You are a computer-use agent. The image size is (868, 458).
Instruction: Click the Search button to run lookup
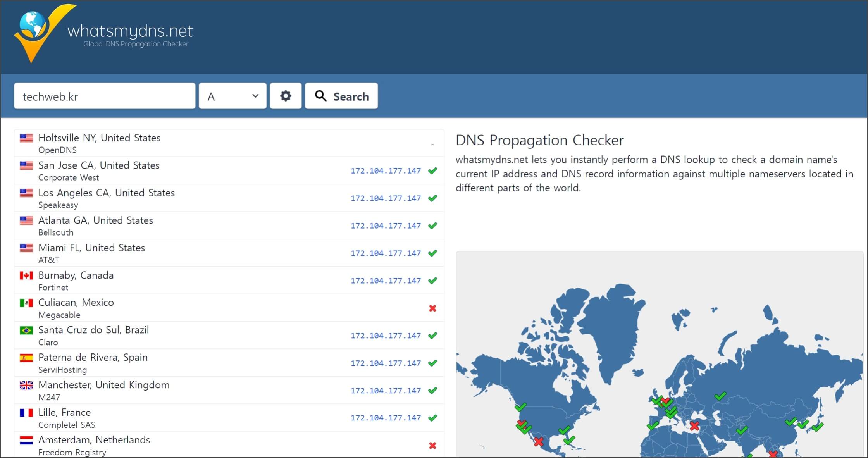pyautogui.click(x=341, y=95)
